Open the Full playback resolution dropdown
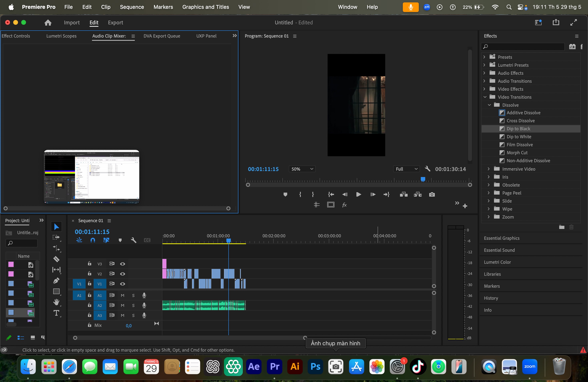Viewport: 588px width, 382px height. pos(406,169)
